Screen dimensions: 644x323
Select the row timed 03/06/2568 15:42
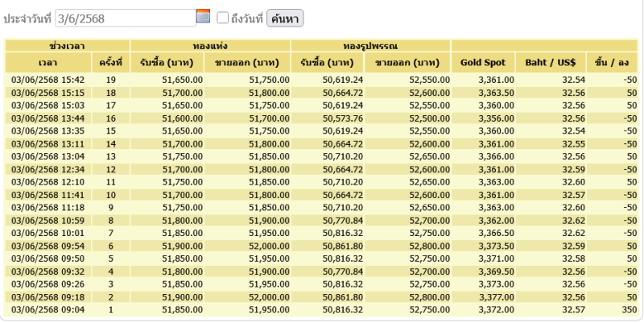click(x=321, y=80)
